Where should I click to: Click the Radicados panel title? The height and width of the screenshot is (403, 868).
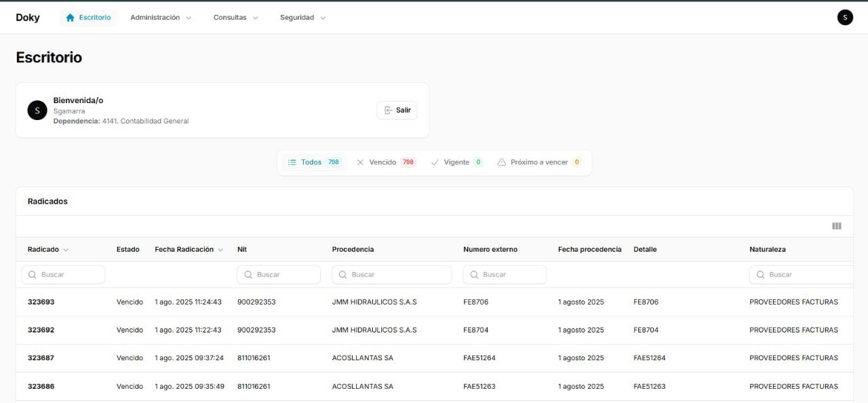47,201
